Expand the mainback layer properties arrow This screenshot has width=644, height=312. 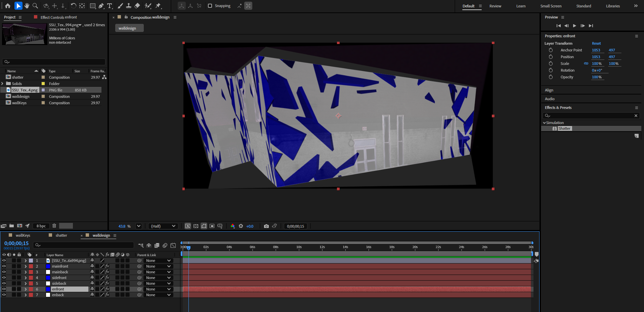(26, 272)
